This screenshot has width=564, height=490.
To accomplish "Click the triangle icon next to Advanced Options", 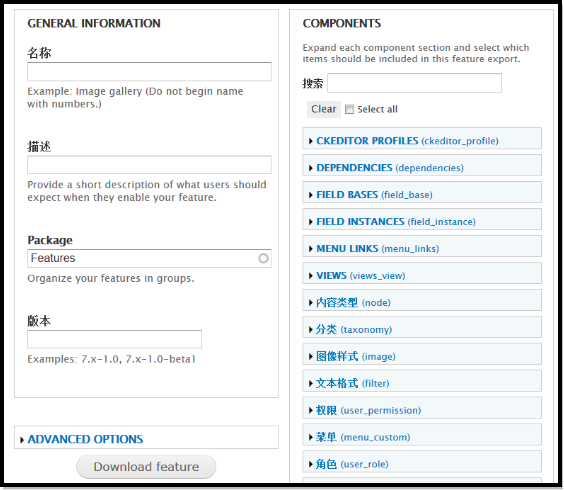I will click(22, 440).
